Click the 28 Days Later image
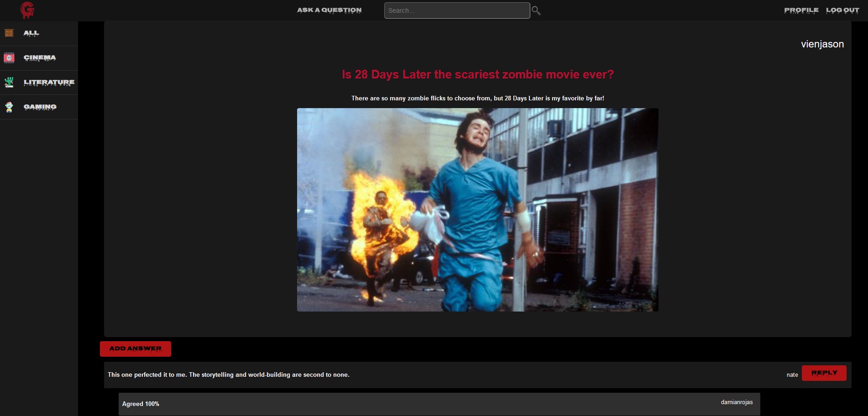The image size is (868, 416). pos(477,210)
